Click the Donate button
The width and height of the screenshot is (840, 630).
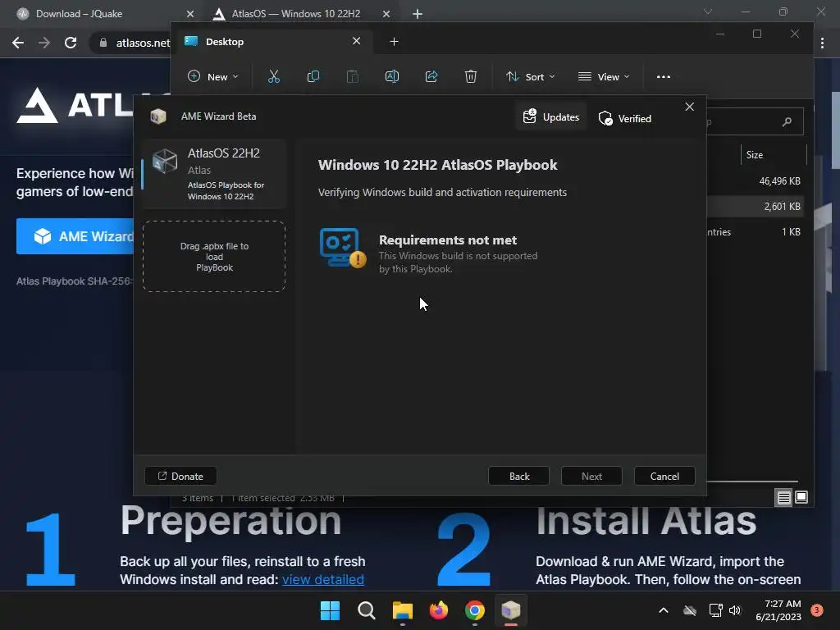click(x=180, y=476)
